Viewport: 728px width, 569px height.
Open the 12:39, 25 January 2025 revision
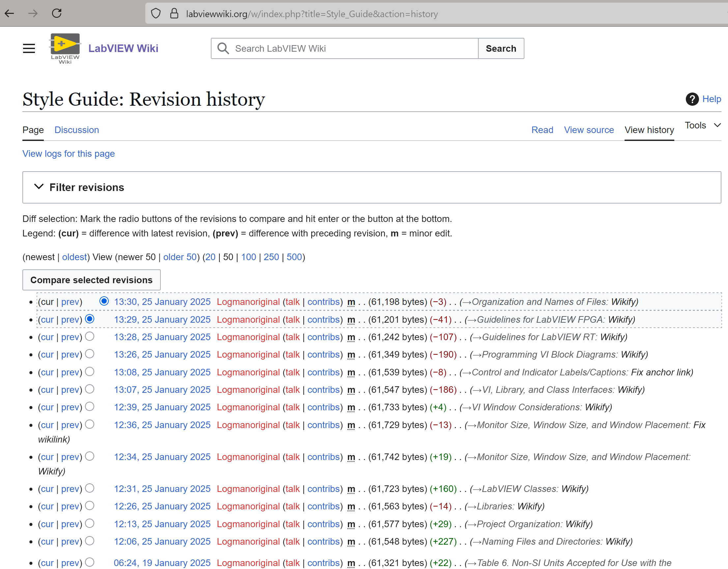pos(162,407)
